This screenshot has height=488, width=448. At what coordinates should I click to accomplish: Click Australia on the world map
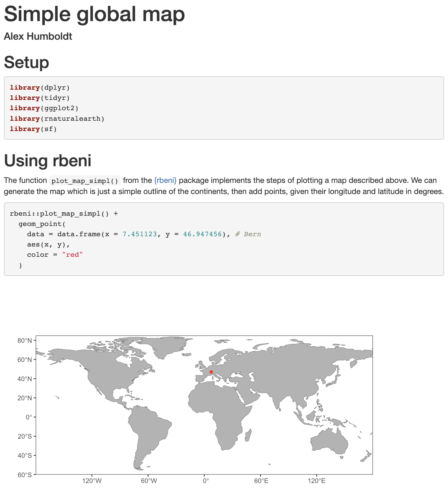[329, 441]
